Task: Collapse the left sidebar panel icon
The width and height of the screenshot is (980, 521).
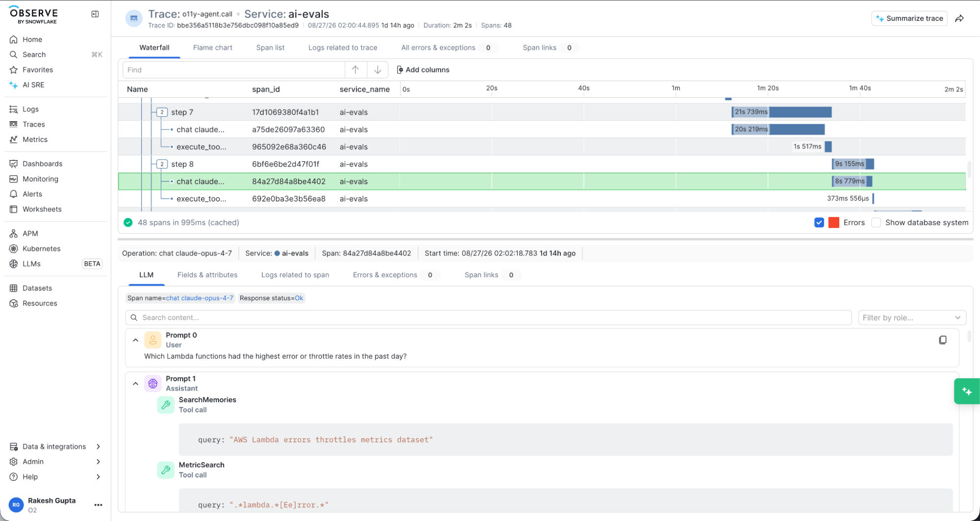Action: click(x=95, y=14)
